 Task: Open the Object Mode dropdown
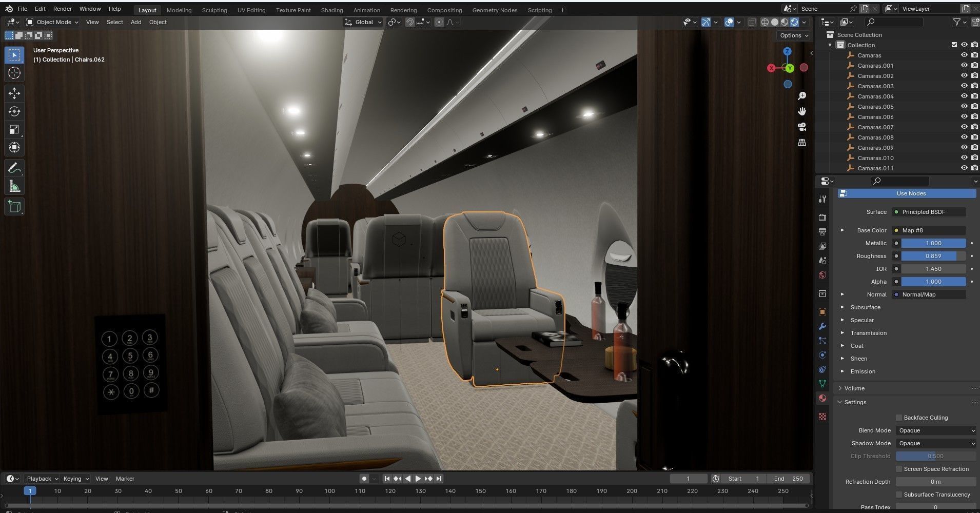point(52,22)
